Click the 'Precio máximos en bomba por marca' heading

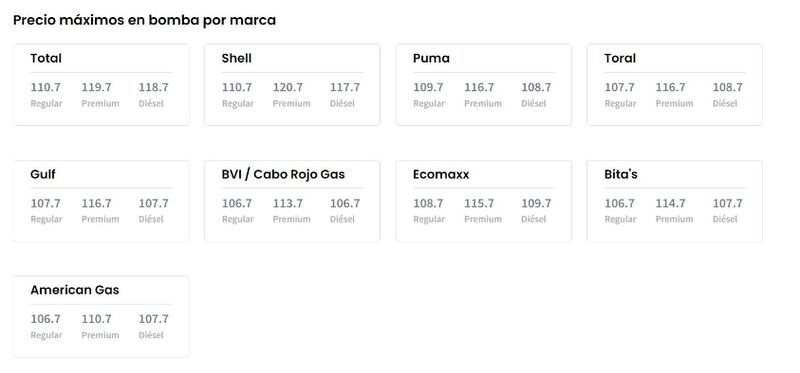[x=144, y=20]
